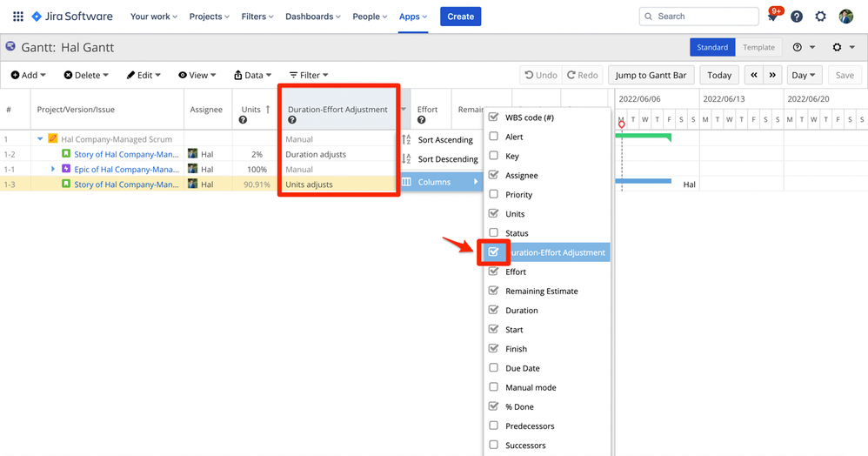This screenshot has width=868, height=456.
Task: Open the Day timescale dropdown
Action: click(x=804, y=75)
